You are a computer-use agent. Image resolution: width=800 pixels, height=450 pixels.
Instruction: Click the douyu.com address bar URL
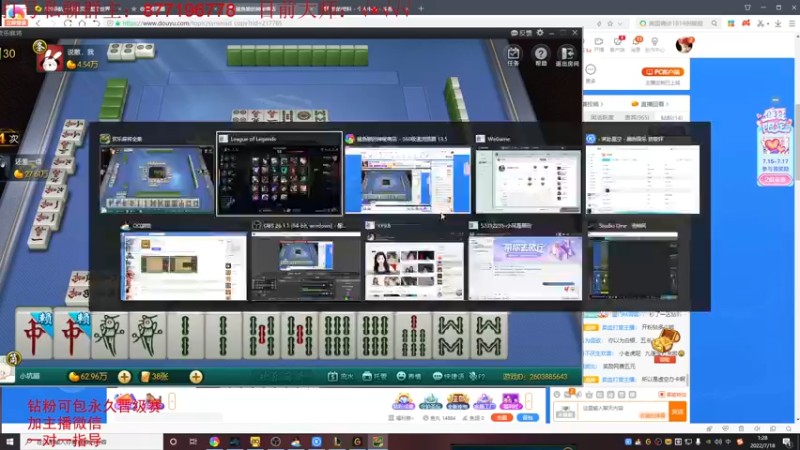coord(202,23)
